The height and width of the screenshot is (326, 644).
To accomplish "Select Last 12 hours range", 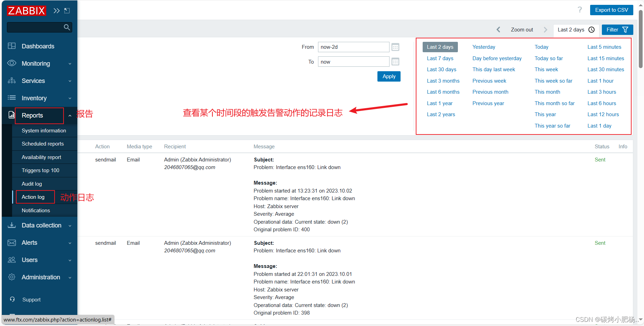I will pyautogui.click(x=603, y=114).
